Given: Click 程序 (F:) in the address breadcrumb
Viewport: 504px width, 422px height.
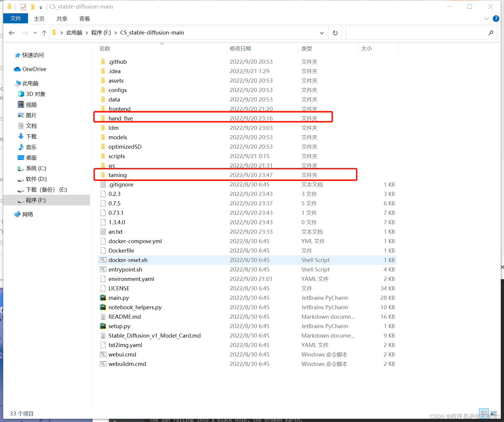Looking at the screenshot, I should [x=101, y=32].
